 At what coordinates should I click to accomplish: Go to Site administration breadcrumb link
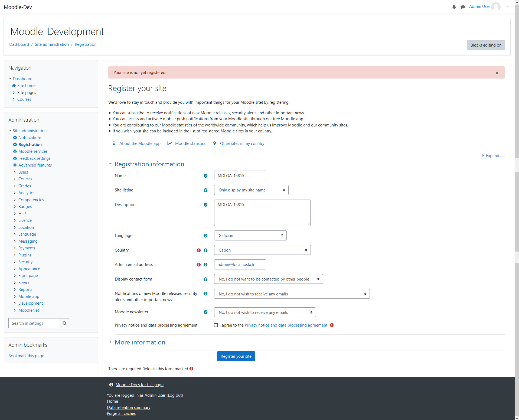[52, 44]
